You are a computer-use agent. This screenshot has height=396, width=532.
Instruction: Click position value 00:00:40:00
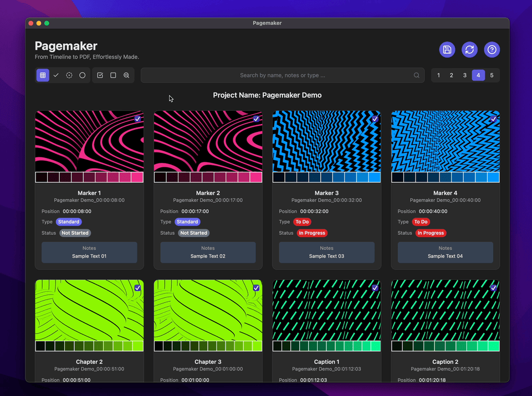(x=433, y=211)
